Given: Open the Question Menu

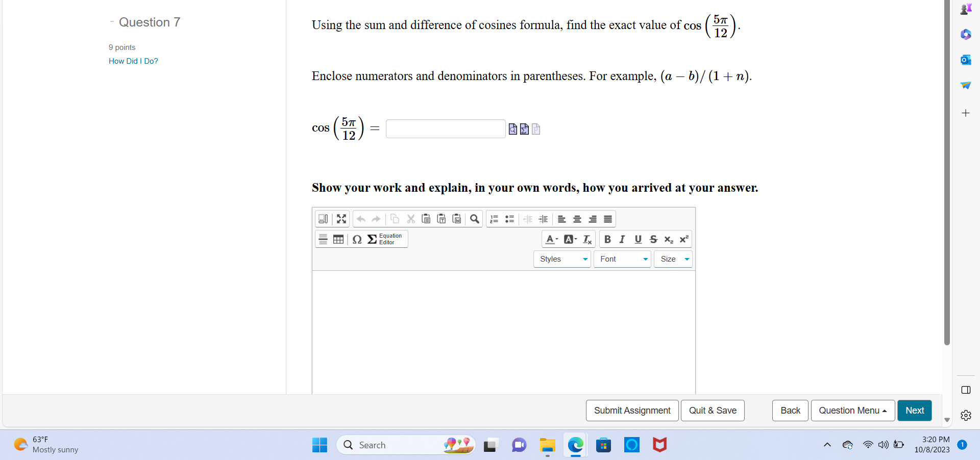Looking at the screenshot, I should [x=852, y=410].
